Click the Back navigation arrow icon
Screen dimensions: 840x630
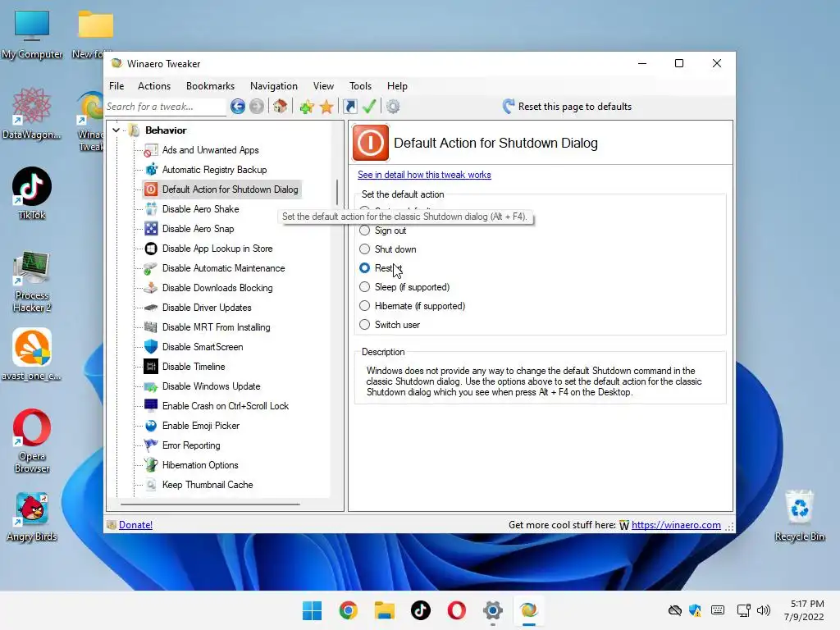(238, 107)
